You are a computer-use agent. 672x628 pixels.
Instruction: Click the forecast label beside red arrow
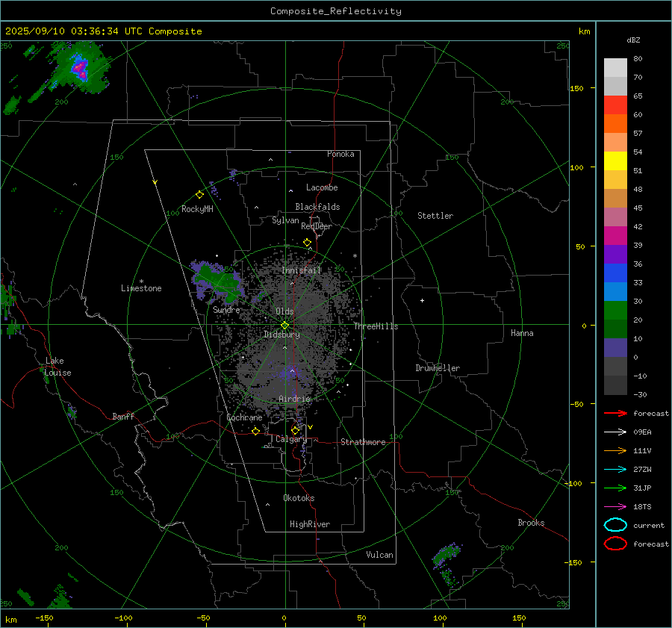(651, 413)
